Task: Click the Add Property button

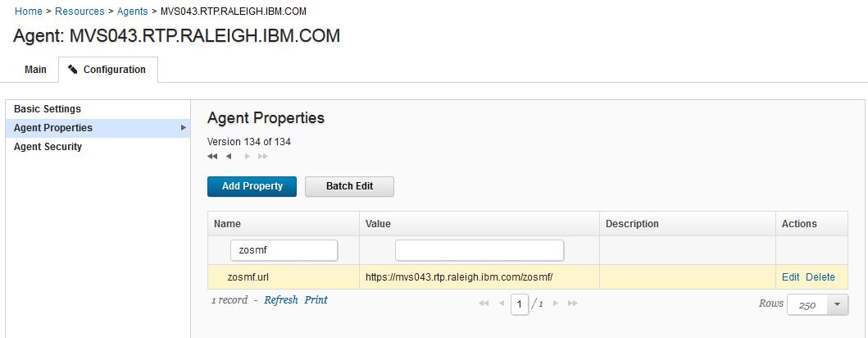Action: point(252,186)
